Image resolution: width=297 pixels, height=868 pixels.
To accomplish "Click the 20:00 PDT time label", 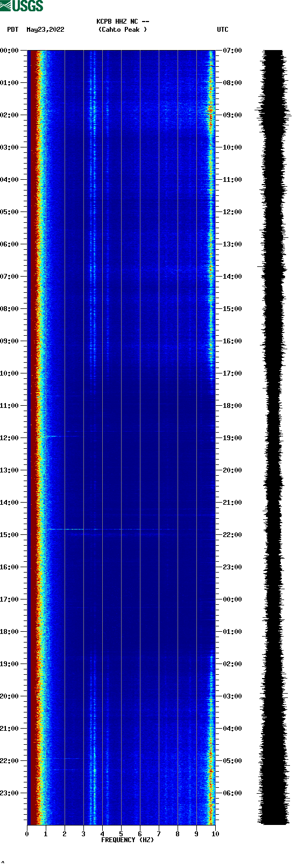I will [x=10, y=696].
